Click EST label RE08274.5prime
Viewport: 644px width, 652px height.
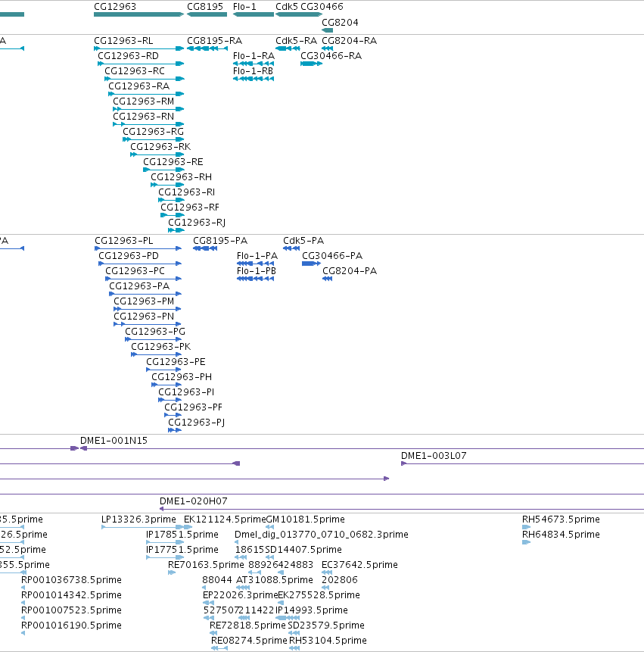[249, 641]
